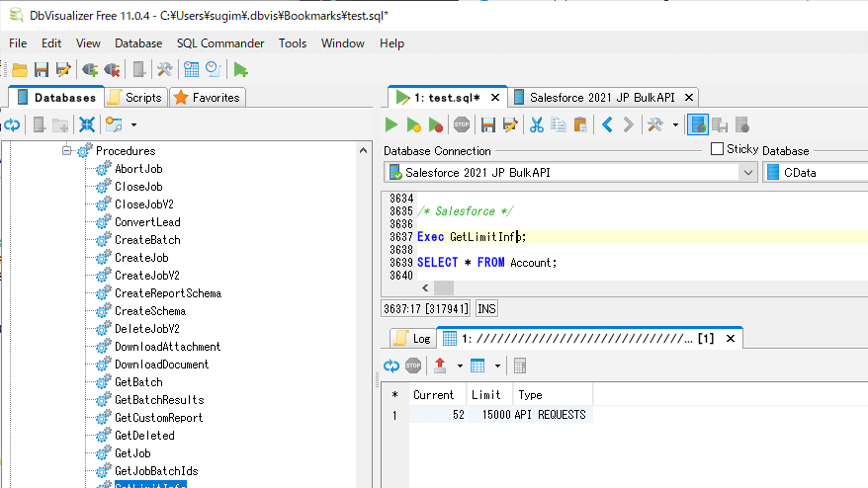Click the grid table icon in main toolbar
The height and width of the screenshot is (488, 868).
tap(191, 70)
